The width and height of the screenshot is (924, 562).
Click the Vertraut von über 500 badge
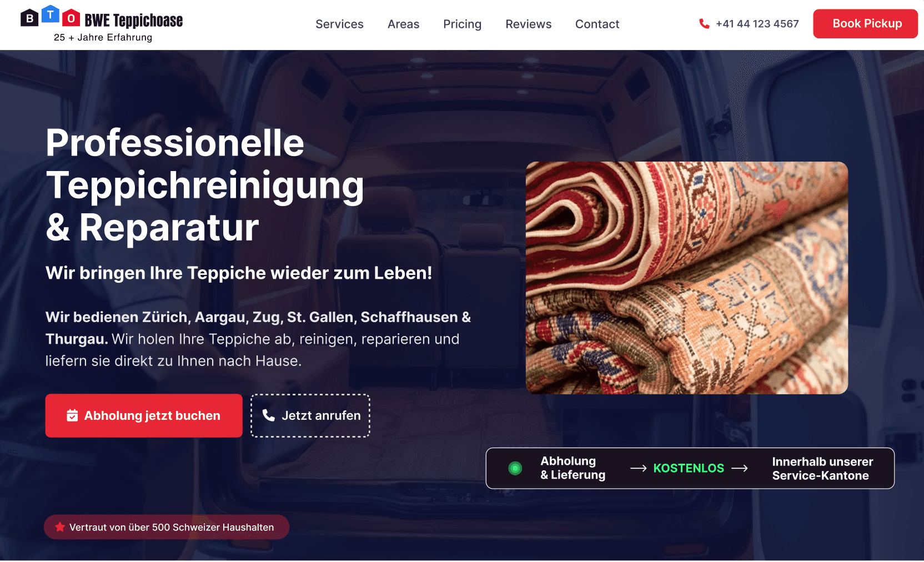(x=167, y=527)
